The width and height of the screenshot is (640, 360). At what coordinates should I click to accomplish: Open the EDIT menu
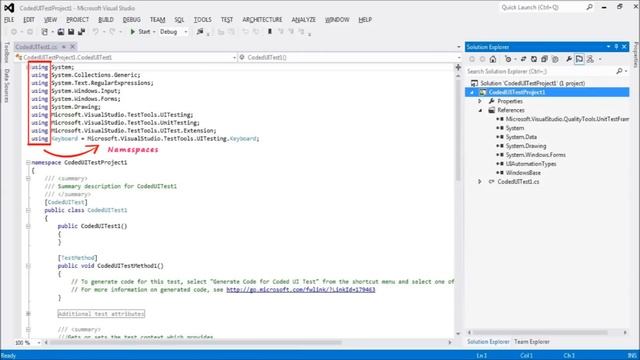click(29, 20)
